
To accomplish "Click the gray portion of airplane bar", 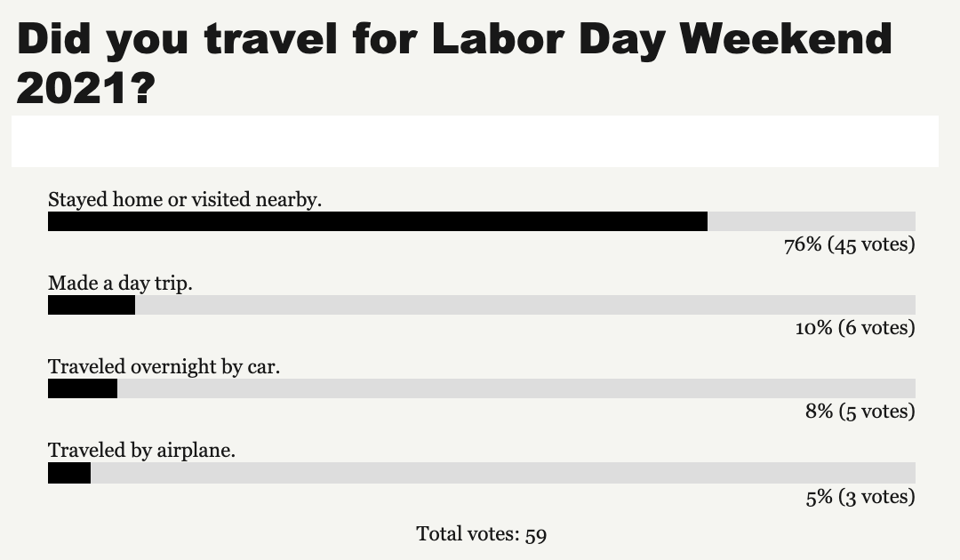I will (x=503, y=473).
